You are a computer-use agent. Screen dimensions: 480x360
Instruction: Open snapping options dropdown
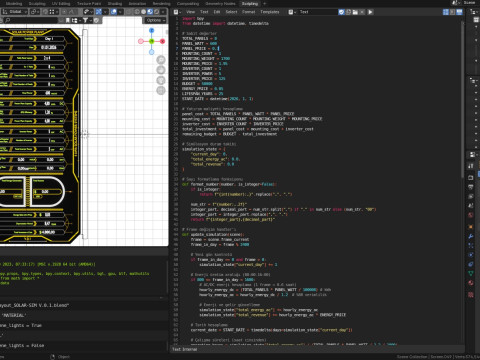click(x=53, y=12)
